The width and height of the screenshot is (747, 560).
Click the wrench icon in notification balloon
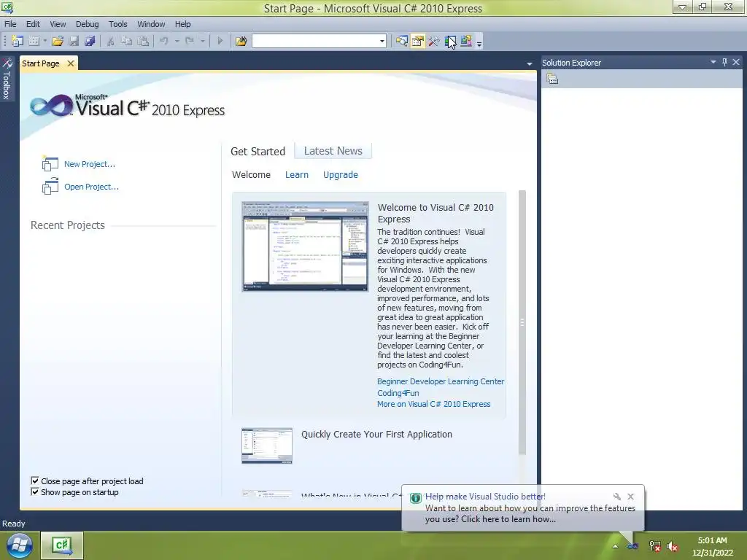617,496
